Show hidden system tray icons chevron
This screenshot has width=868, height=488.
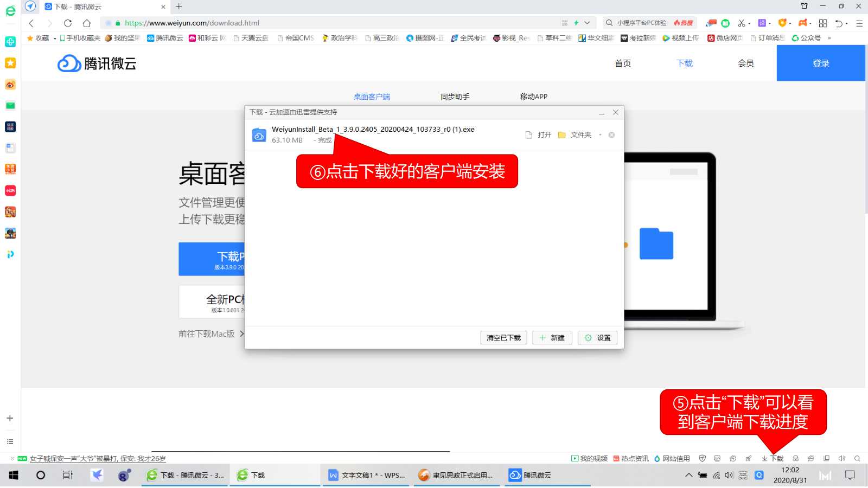(x=688, y=476)
